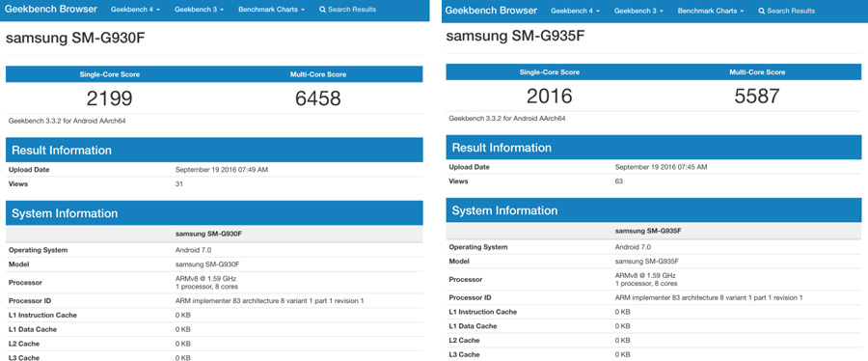Click L1 Data Cache label on SM-G935F page
The height and width of the screenshot is (361, 868).
[x=472, y=326]
